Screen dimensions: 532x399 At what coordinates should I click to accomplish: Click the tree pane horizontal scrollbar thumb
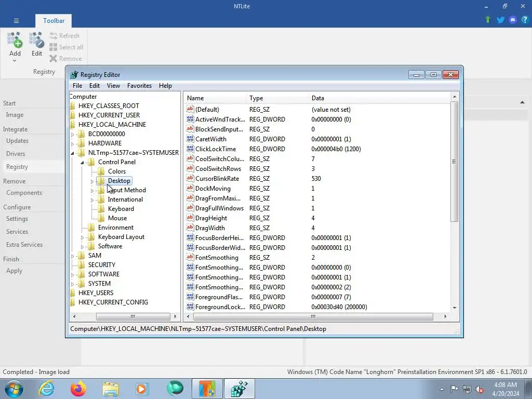(x=133, y=316)
